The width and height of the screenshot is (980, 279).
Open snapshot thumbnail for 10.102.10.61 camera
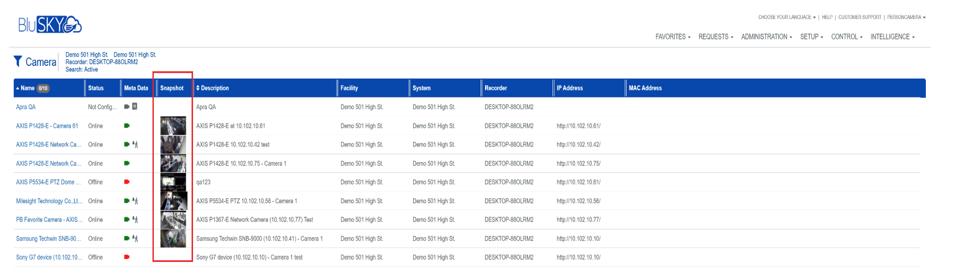point(173,126)
